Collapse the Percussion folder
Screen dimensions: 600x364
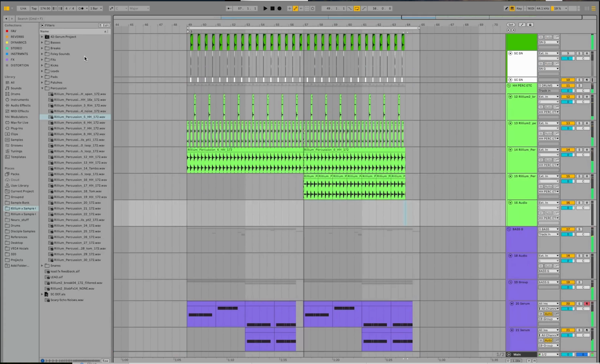click(42, 88)
